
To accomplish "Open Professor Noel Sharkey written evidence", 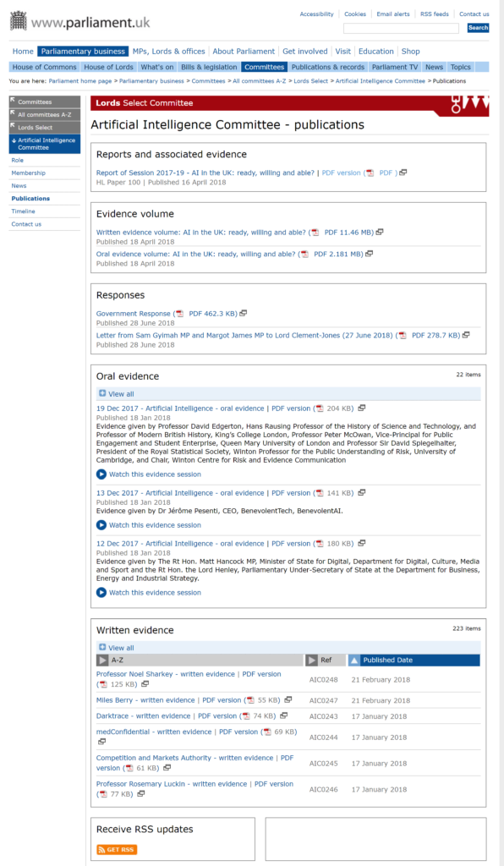I will click(166, 674).
